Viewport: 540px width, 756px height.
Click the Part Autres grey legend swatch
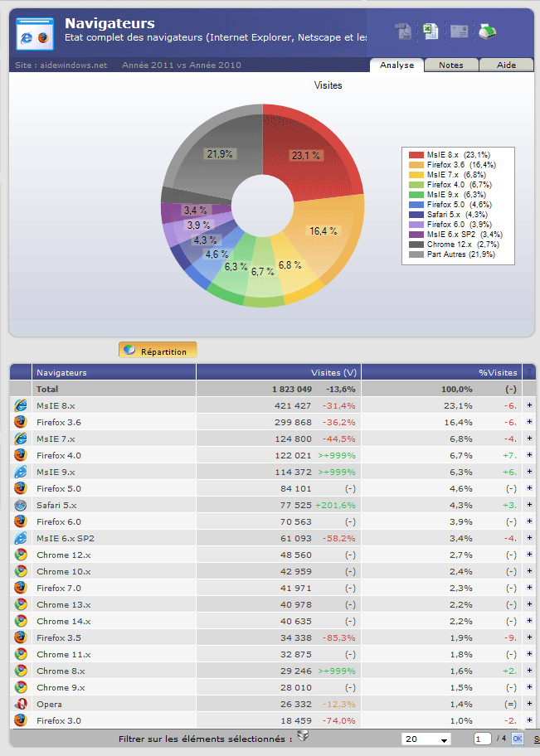416,254
